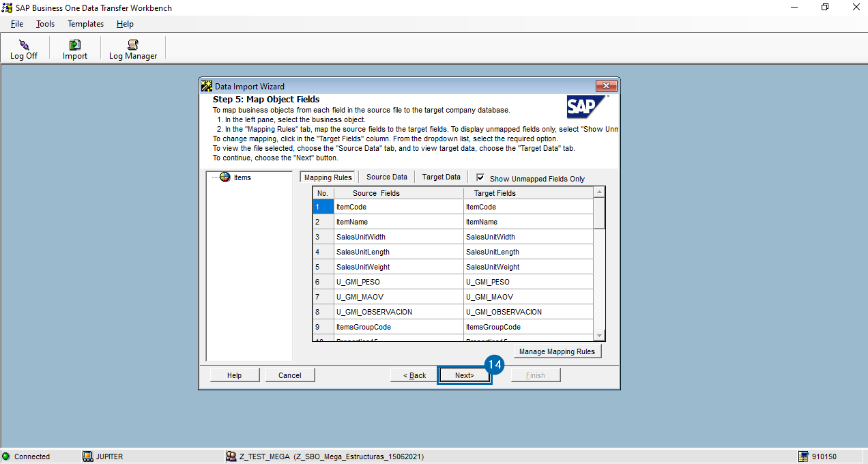
Task: Uncheck Show Unmapped Fields Only
Action: pyautogui.click(x=480, y=177)
